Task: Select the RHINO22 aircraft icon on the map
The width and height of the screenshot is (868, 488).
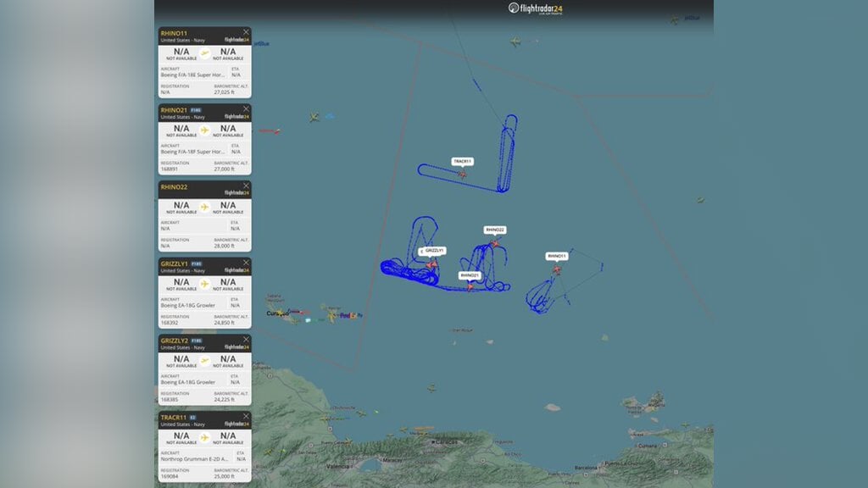Action: click(x=494, y=243)
